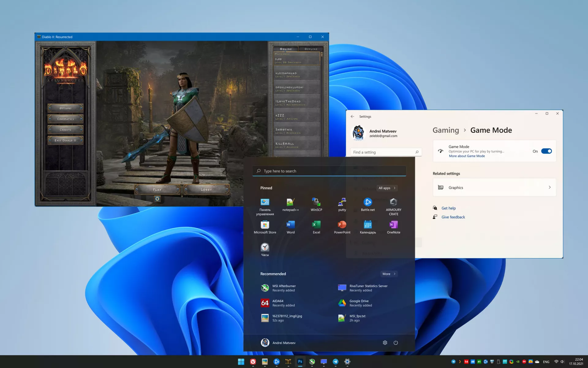The height and width of the screenshot is (368, 588).
Task: Open Vivaldi browser from taskbar
Action: (x=253, y=362)
